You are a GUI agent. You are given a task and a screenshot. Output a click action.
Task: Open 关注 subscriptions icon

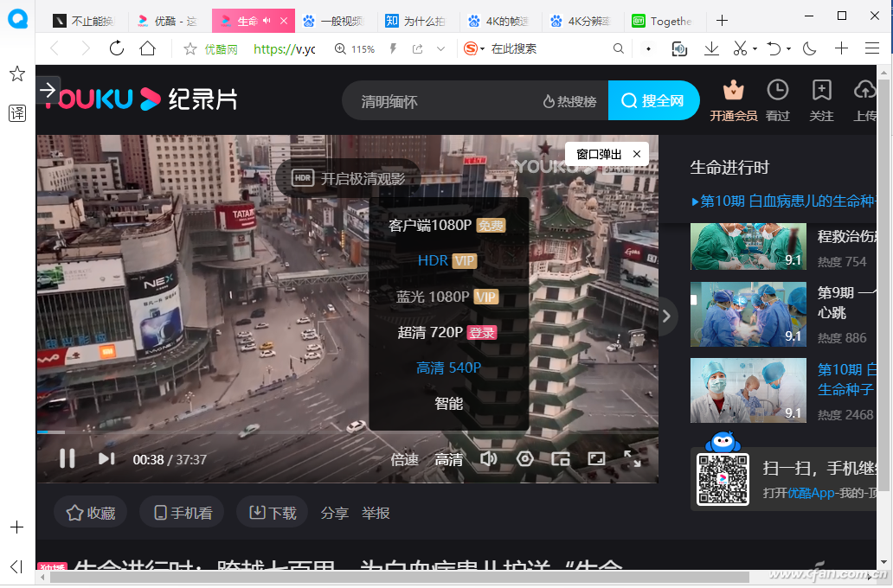(x=821, y=101)
